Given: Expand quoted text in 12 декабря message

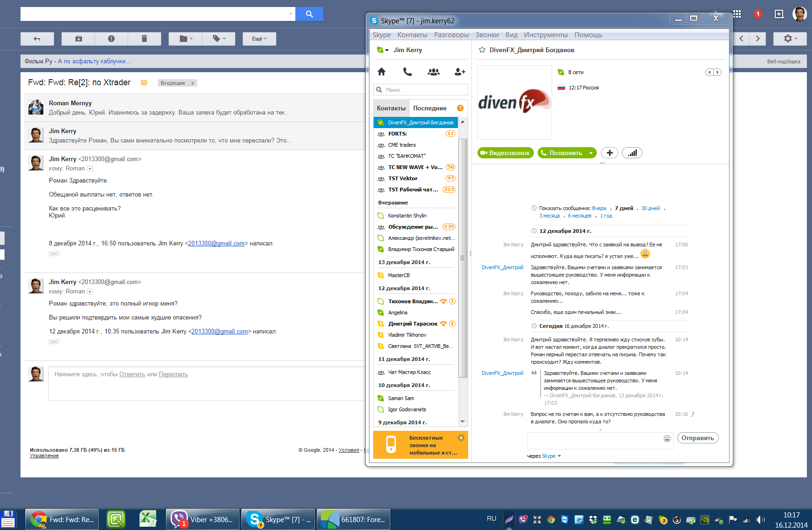Looking at the screenshot, I should point(54,342).
